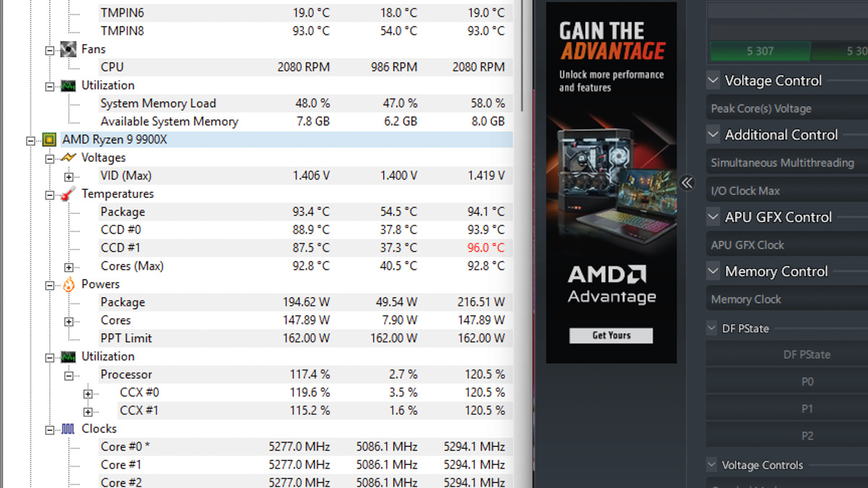This screenshot has height=488, width=868.
Task: Collapse the Clocks tree node
Action: click(x=50, y=429)
